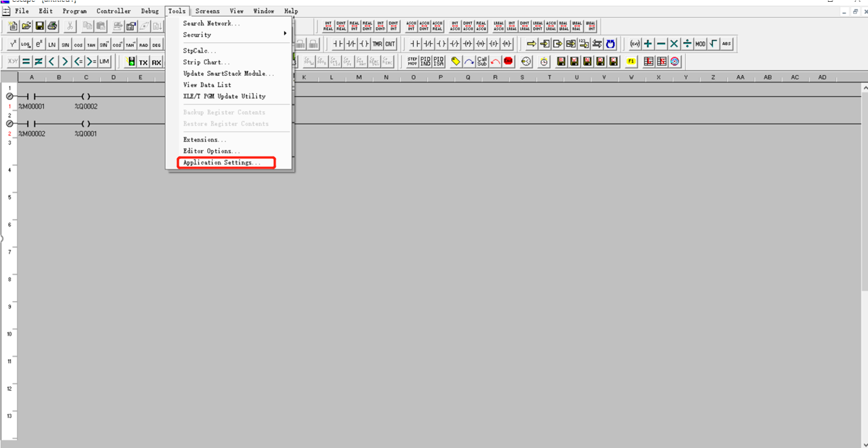Select the Multiply math icon
The width and height of the screenshot is (868, 448).
point(674,44)
